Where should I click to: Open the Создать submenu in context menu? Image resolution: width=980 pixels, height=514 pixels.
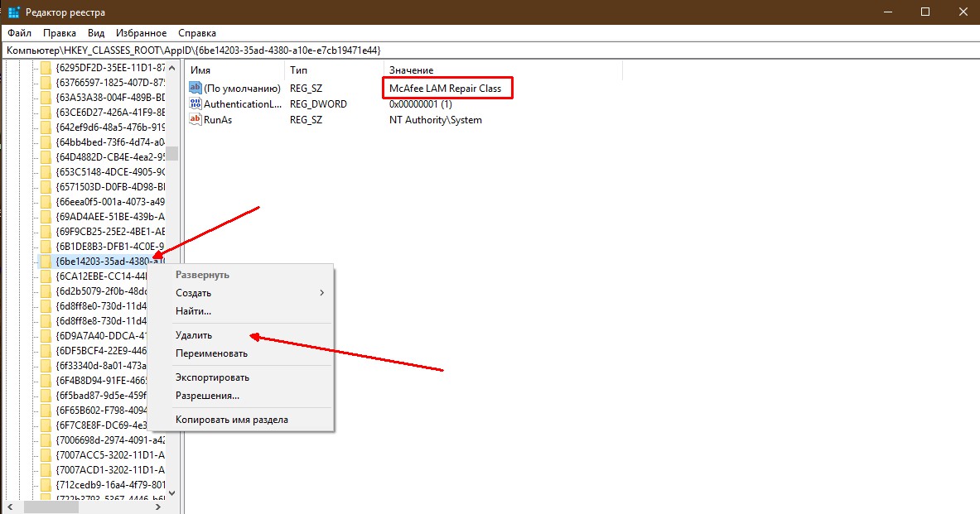coord(240,293)
